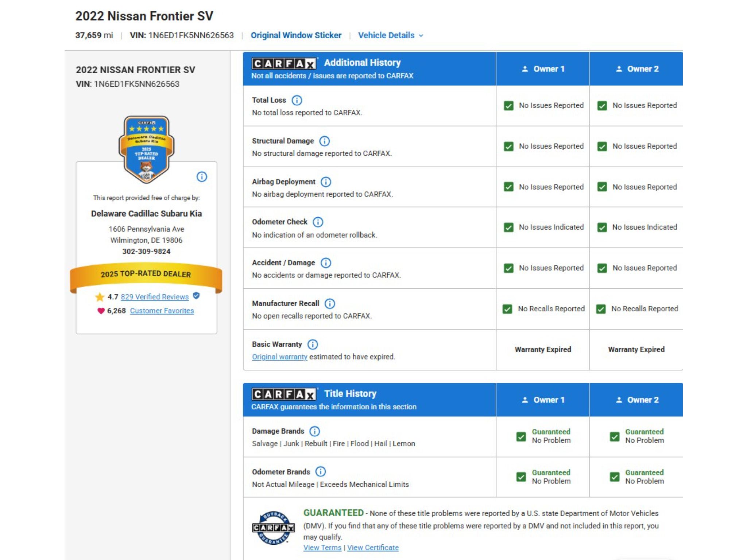Viewport: 747px width, 560px height.
Task: Open info icon next to Total Loss
Action: [297, 100]
